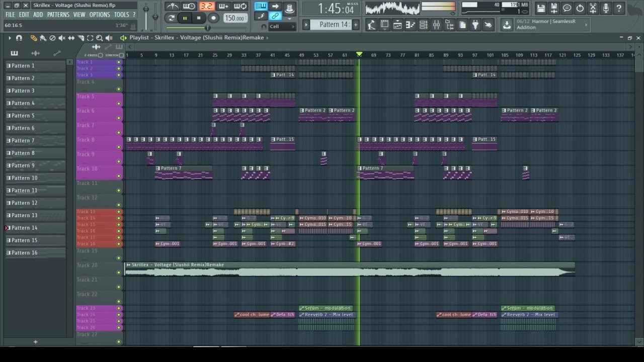Open the ADD menu

[x=38, y=15]
